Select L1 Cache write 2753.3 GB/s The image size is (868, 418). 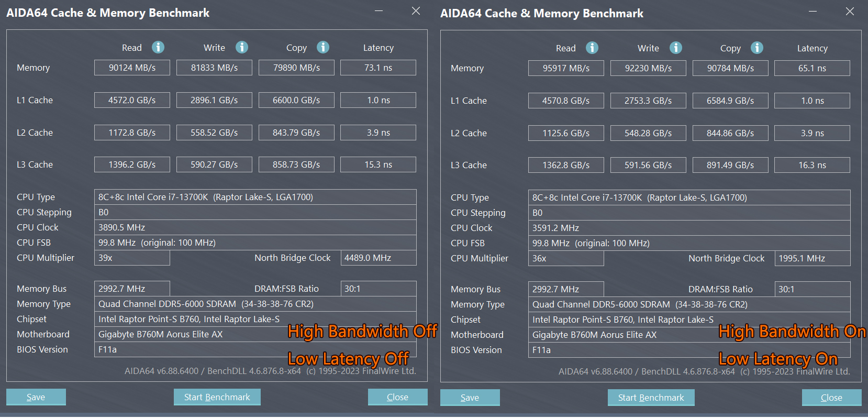point(648,101)
